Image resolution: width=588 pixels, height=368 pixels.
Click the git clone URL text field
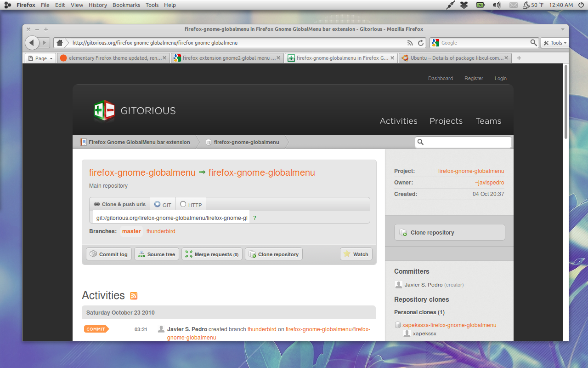click(x=171, y=218)
